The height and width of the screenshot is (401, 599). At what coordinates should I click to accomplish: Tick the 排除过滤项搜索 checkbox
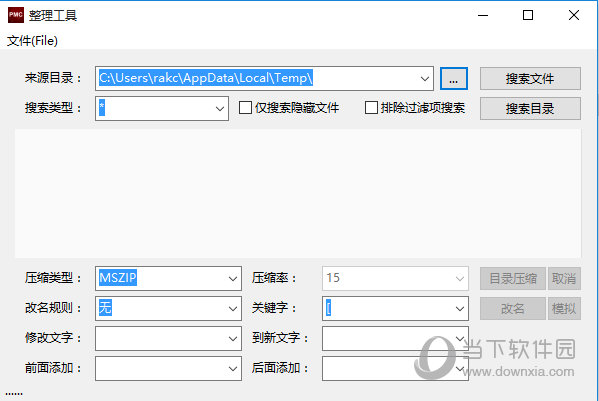(x=371, y=108)
